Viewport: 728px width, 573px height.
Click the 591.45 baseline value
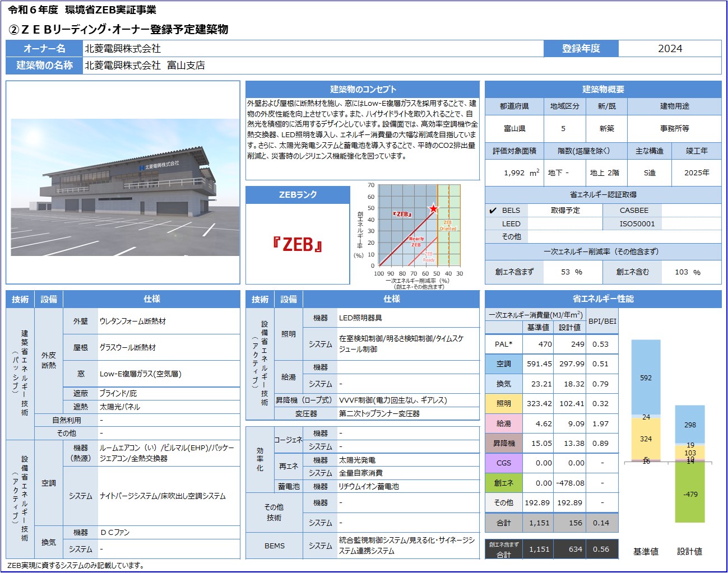point(539,364)
